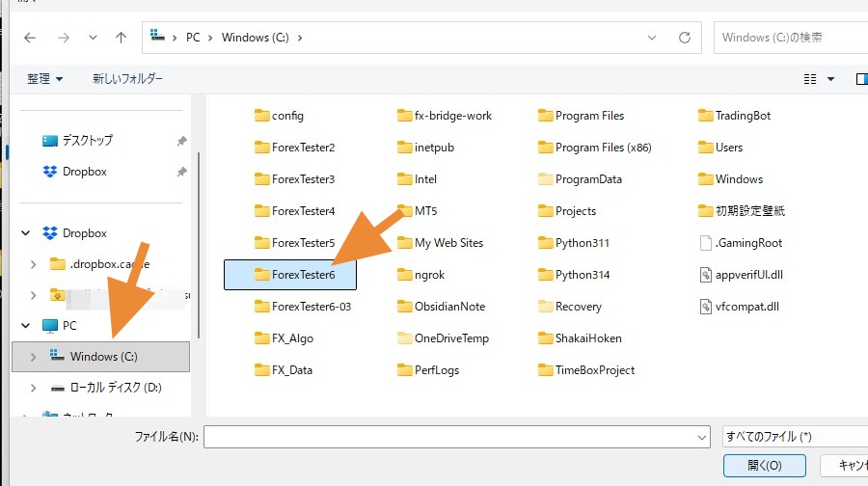
Task: Select the Python311 folder icon
Action: [x=545, y=242]
